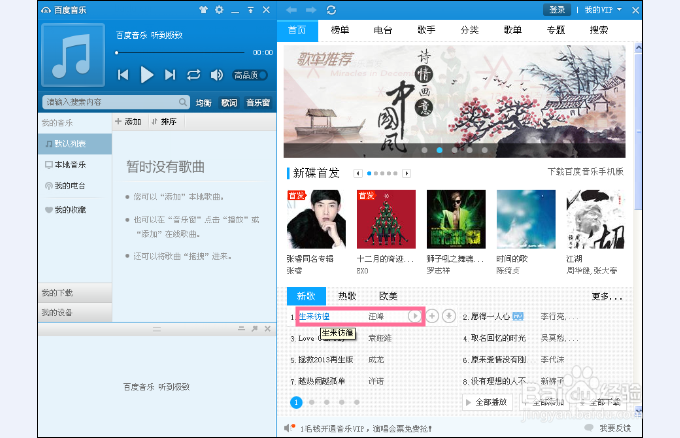Play song 1 生来彷徨 with its circle play icon

tap(414, 316)
